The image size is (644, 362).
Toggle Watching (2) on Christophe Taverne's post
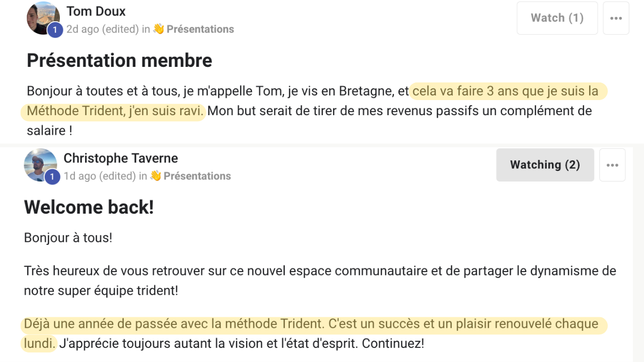(x=545, y=165)
